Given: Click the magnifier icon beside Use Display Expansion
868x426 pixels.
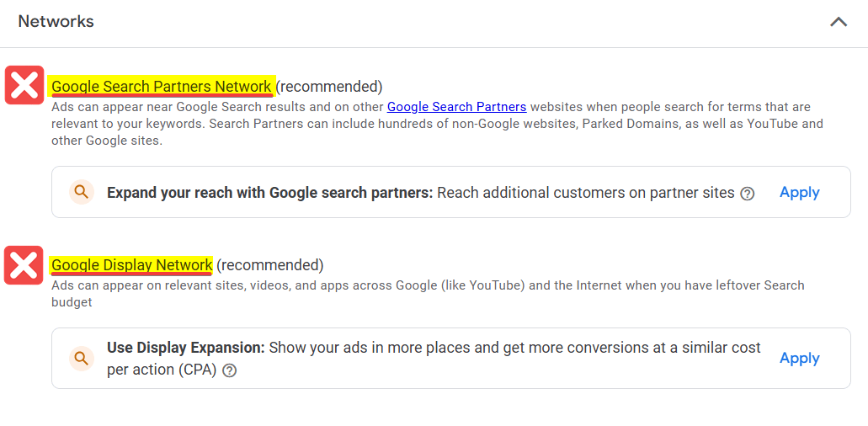Looking at the screenshot, I should coord(82,359).
